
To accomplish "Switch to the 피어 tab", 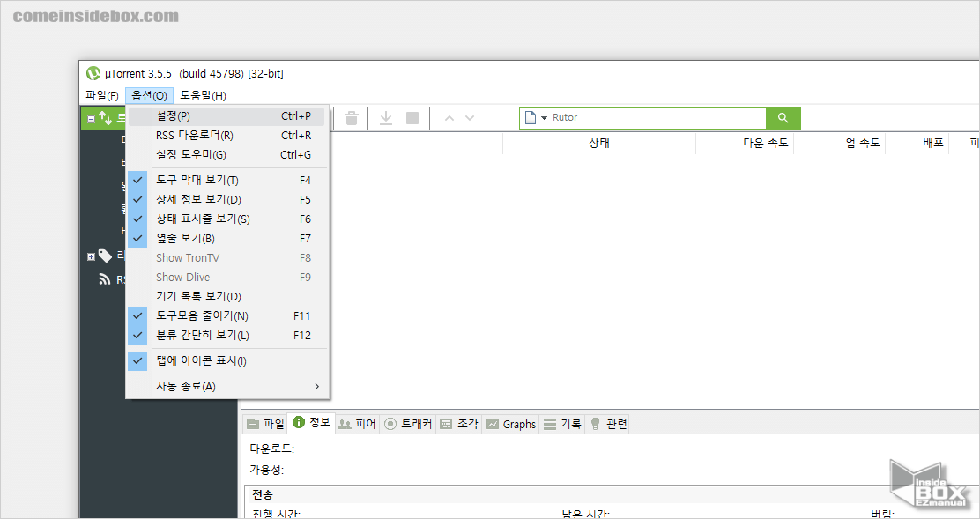I will pyautogui.click(x=357, y=424).
